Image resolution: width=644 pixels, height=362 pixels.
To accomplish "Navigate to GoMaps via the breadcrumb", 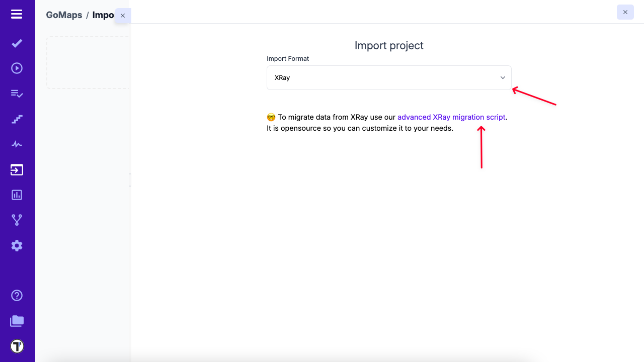I will coord(64,15).
